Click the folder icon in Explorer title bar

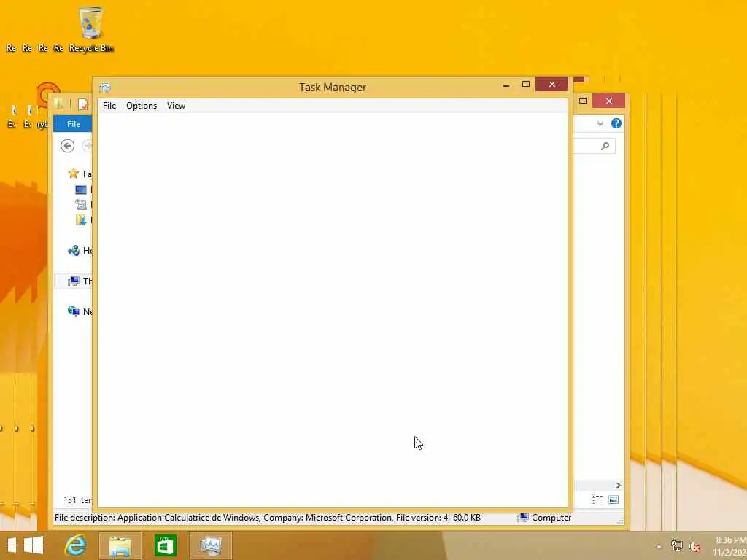click(x=58, y=104)
